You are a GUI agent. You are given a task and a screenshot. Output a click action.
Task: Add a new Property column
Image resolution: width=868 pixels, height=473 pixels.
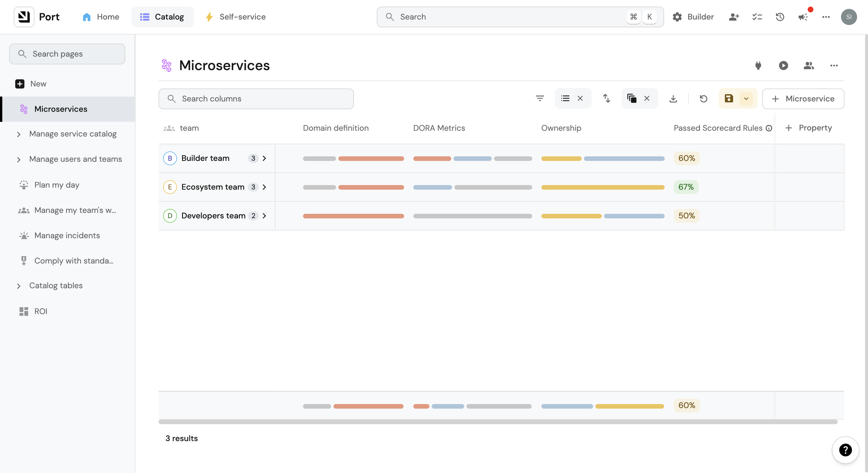(x=809, y=128)
